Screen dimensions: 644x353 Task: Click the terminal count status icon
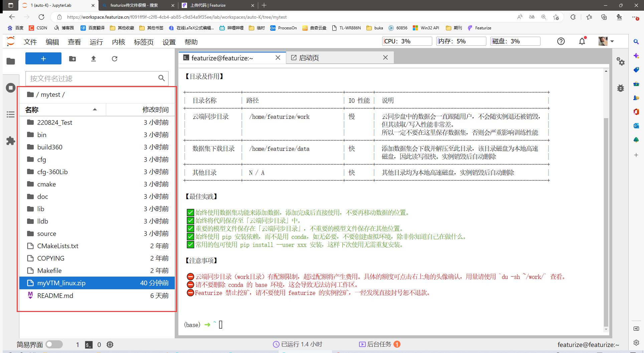pos(89,345)
